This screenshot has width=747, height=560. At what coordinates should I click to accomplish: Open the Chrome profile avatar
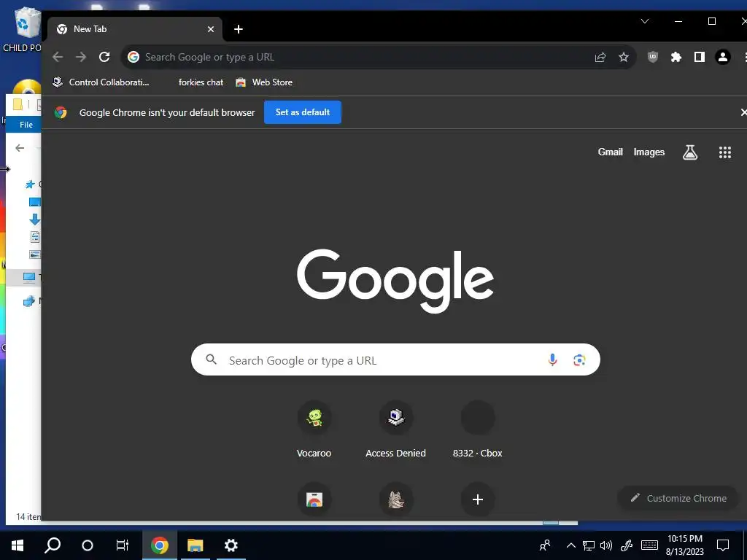point(723,57)
